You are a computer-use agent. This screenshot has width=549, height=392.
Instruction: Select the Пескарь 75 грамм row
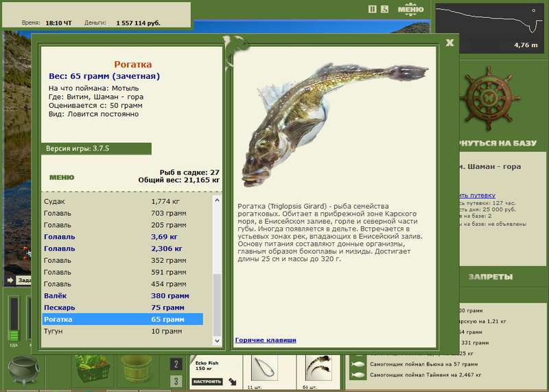coord(123,308)
